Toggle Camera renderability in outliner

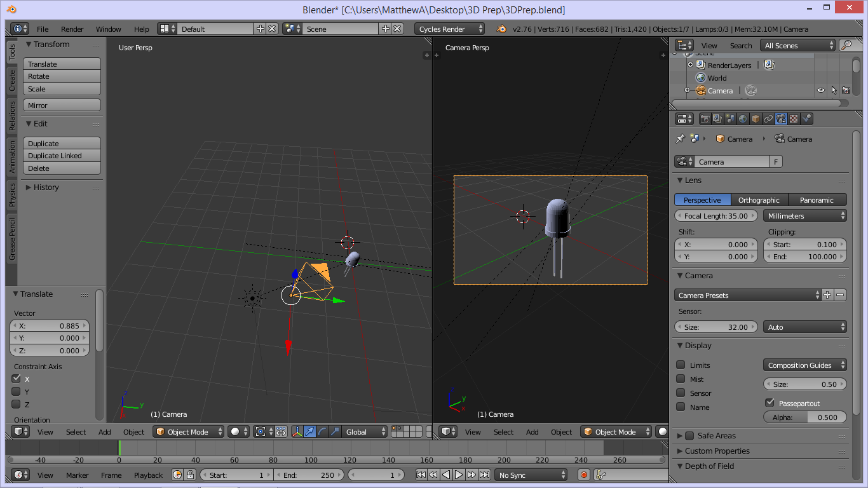coord(846,90)
